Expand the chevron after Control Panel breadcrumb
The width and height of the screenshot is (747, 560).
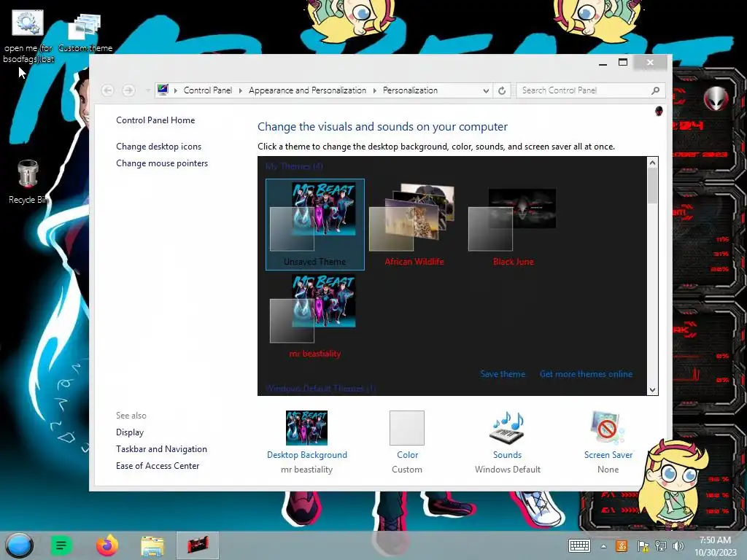click(x=240, y=90)
